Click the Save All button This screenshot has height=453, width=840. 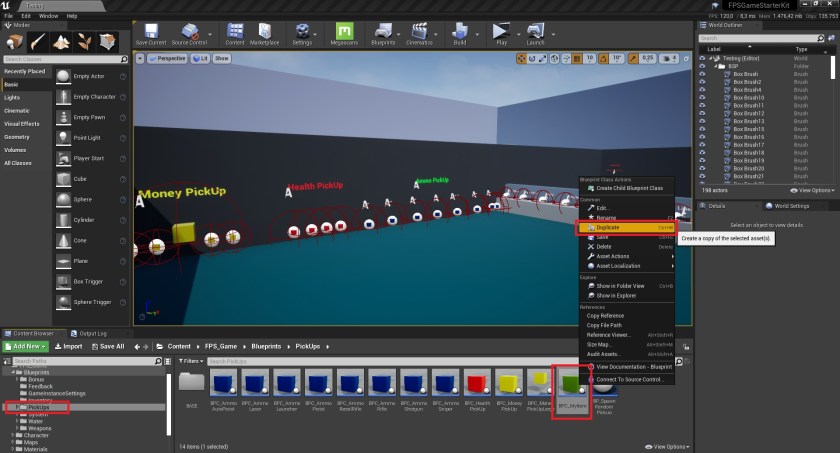(108, 346)
